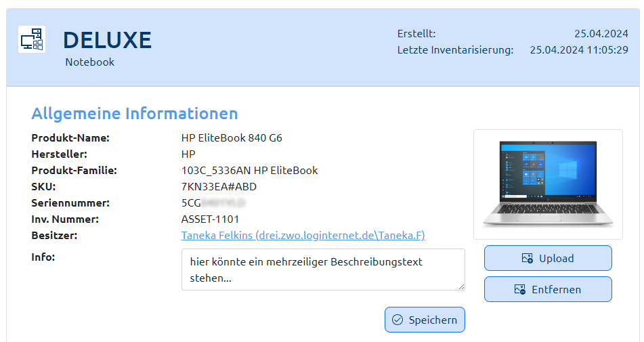Click the Seriennummer label
This screenshot has width=644, height=342.
[x=70, y=202]
